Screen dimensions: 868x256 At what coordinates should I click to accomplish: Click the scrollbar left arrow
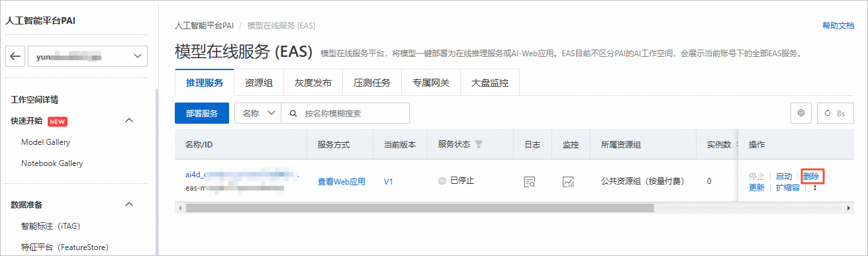[179, 208]
